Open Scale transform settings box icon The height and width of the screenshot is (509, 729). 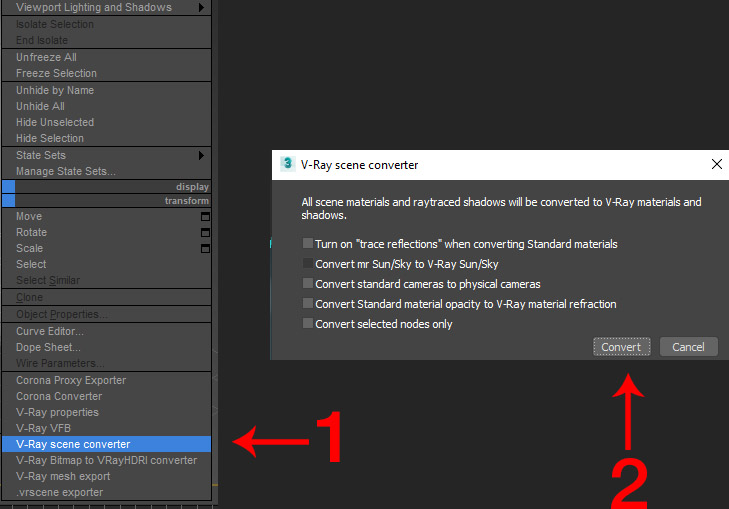click(205, 249)
